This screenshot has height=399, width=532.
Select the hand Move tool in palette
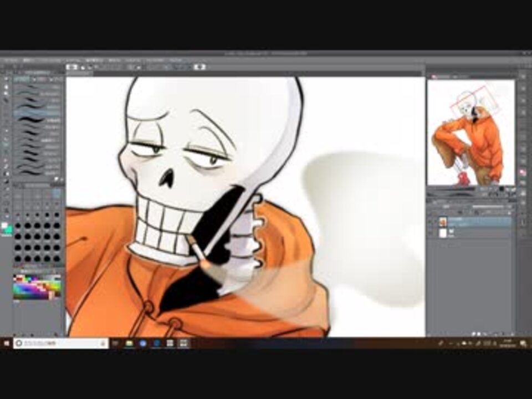click(6, 86)
